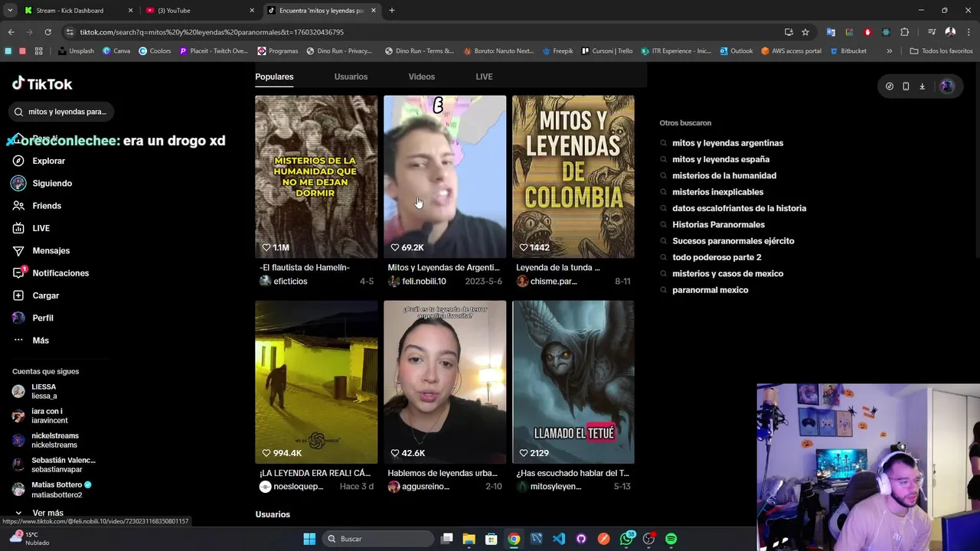The height and width of the screenshot is (551, 980).
Task: Expand the bookmarks overflow chevron
Action: point(889,51)
